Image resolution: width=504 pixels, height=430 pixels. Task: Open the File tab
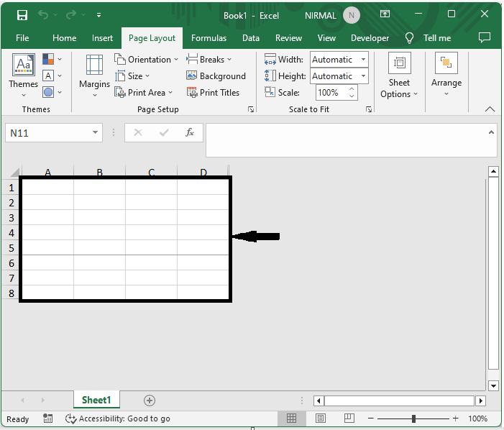pos(22,38)
